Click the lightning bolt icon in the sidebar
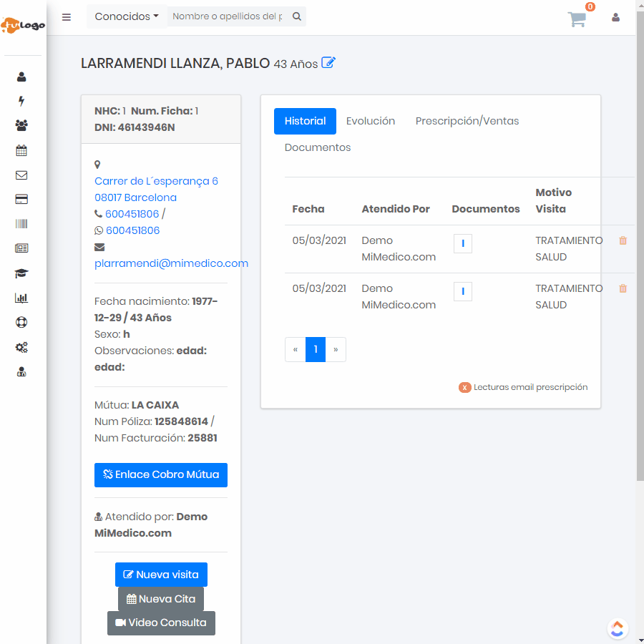The height and width of the screenshot is (644, 644). [x=21, y=101]
